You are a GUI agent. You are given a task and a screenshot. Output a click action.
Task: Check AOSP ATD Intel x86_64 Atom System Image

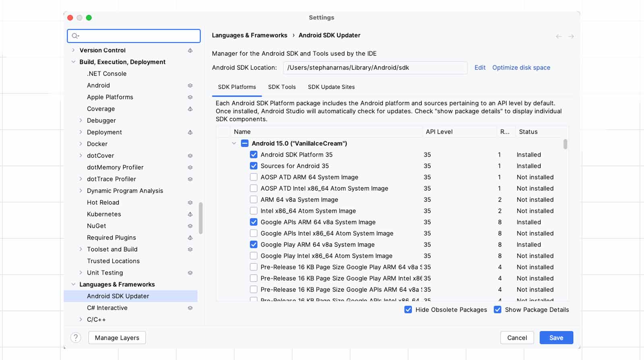tap(254, 188)
